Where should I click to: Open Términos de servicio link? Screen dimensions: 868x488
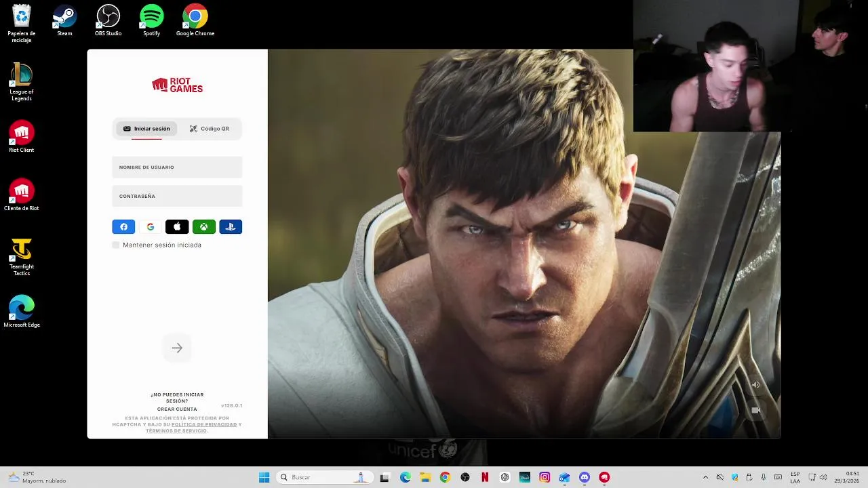pos(176,431)
